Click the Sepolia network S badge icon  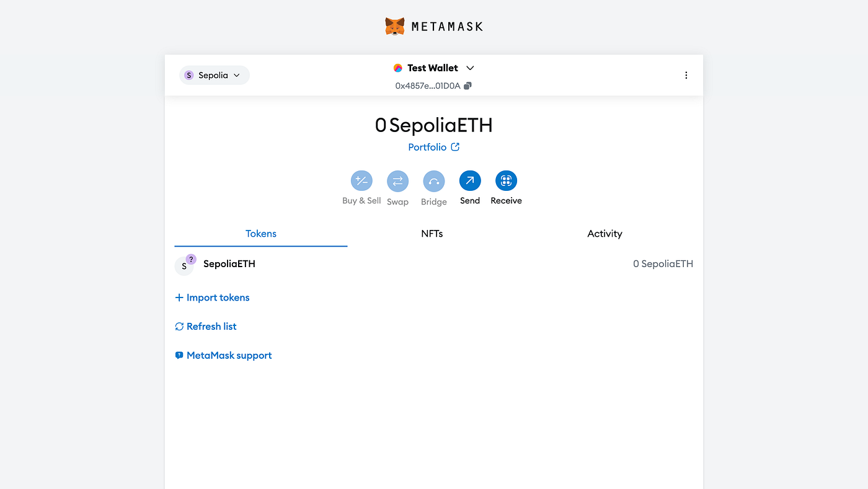tap(189, 75)
